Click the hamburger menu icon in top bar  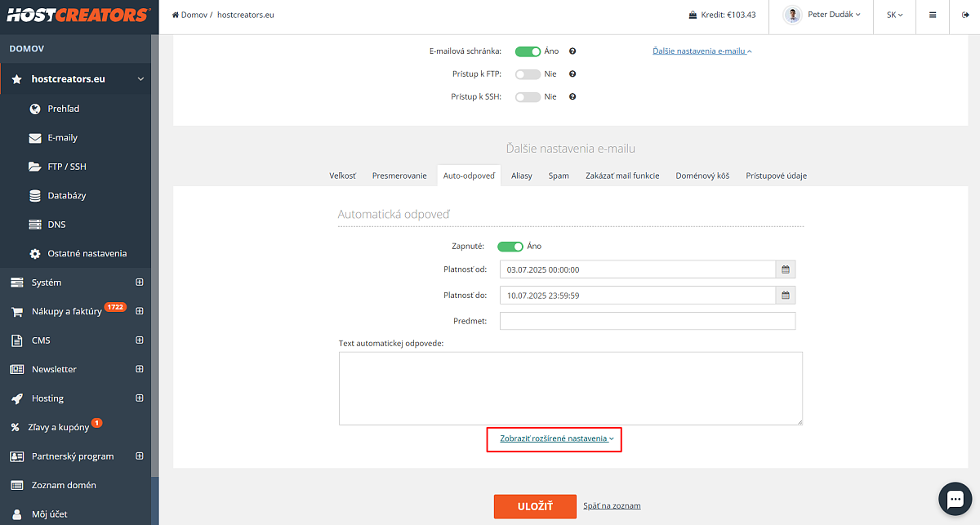coord(933,15)
